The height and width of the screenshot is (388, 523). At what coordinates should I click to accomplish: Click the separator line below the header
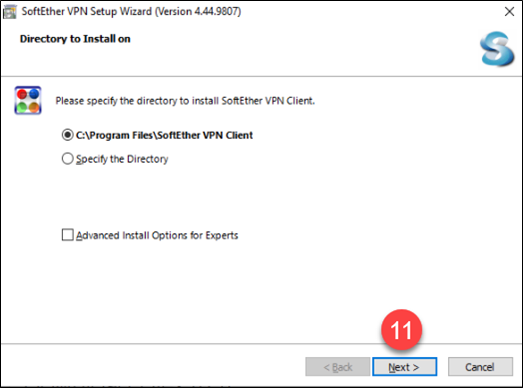pyautogui.click(x=262, y=76)
